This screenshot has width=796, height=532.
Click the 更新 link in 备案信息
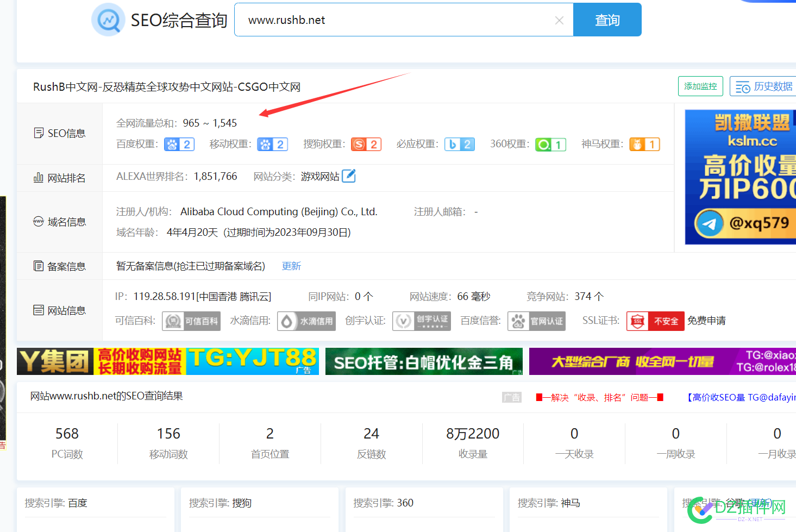pos(291,266)
